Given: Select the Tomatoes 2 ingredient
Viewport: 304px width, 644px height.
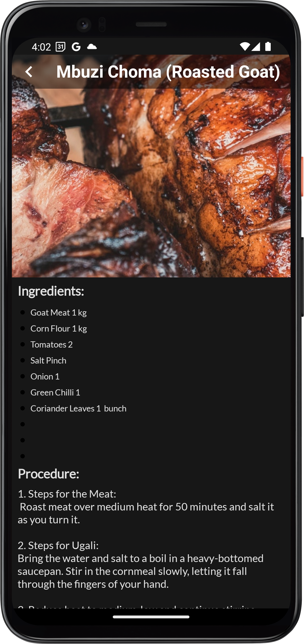Looking at the screenshot, I should [x=52, y=345].
